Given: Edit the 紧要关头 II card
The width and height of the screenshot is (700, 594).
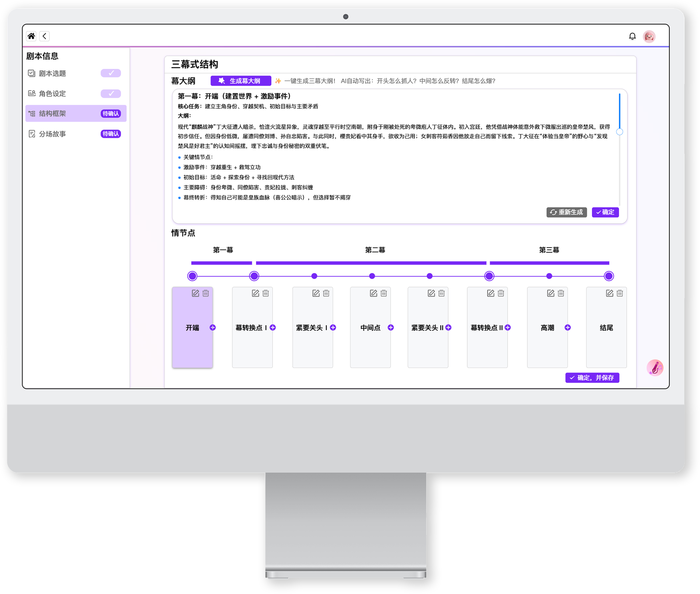Looking at the screenshot, I should [431, 293].
